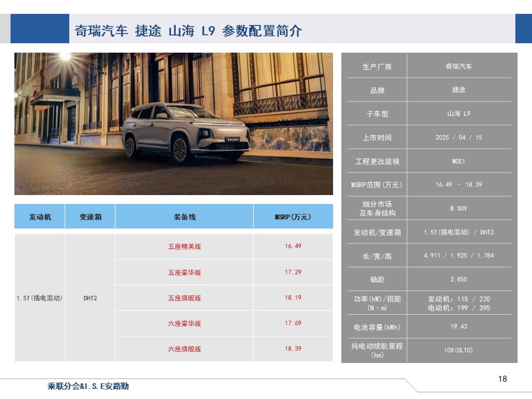Click the "MCE1" value

459,161
